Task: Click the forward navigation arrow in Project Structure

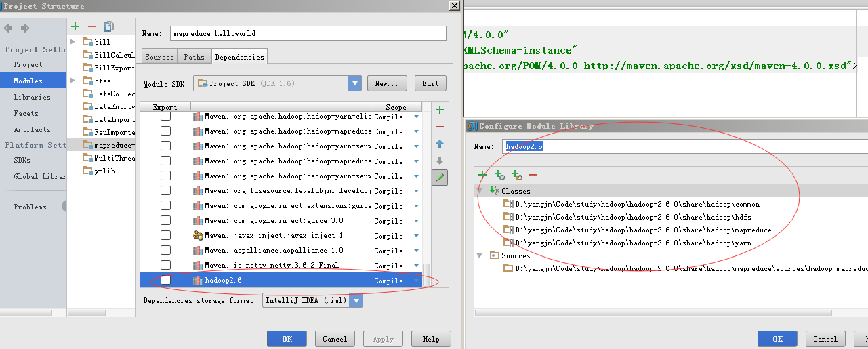Action: click(25, 28)
